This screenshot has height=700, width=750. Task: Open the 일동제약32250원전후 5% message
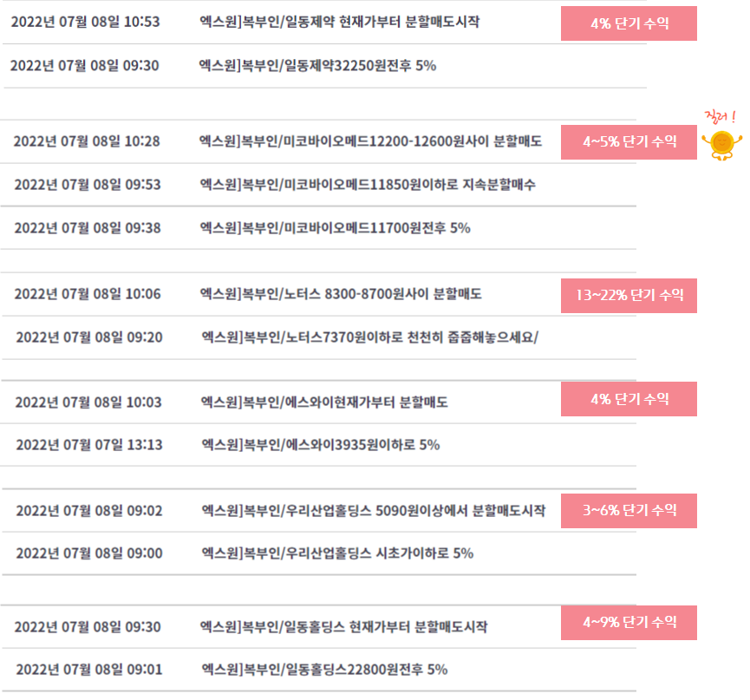317,66
